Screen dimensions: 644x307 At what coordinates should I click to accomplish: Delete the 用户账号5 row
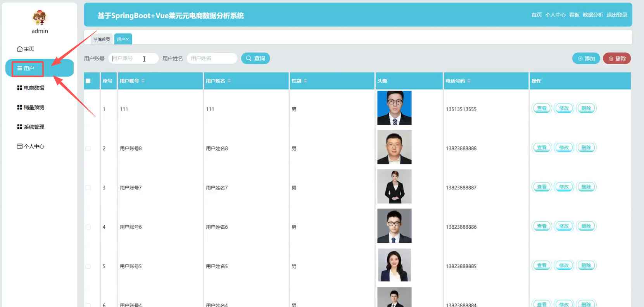point(586,266)
